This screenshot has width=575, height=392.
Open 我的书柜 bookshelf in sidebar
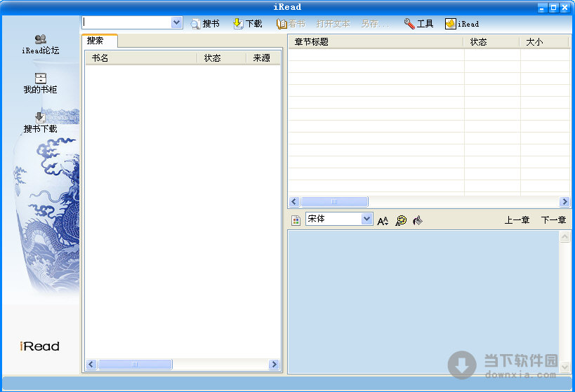(40, 83)
